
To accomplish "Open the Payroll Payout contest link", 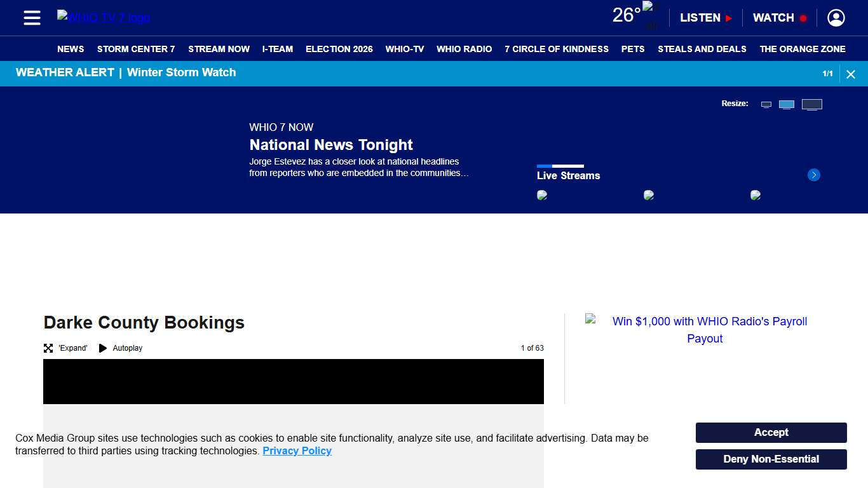I will pos(705,330).
